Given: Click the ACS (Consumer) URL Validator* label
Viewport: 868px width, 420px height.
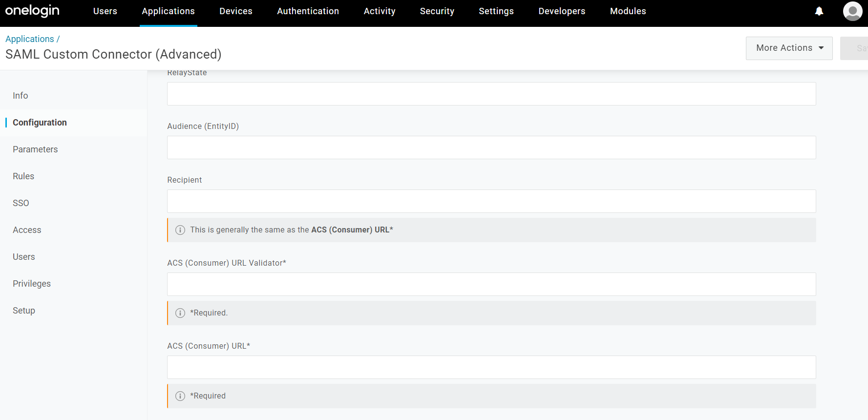Looking at the screenshot, I should (227, 263).
